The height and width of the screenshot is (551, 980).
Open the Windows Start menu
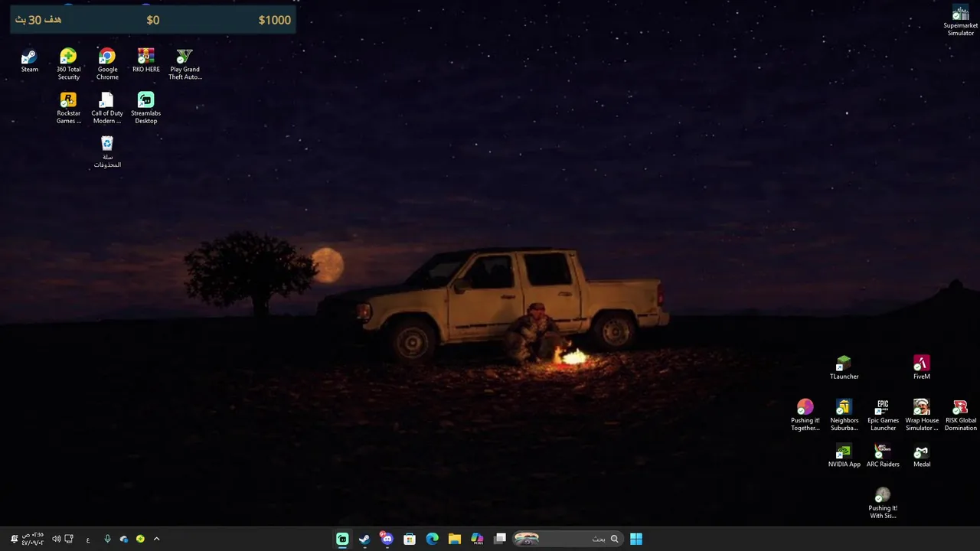[x=635, y=539]
